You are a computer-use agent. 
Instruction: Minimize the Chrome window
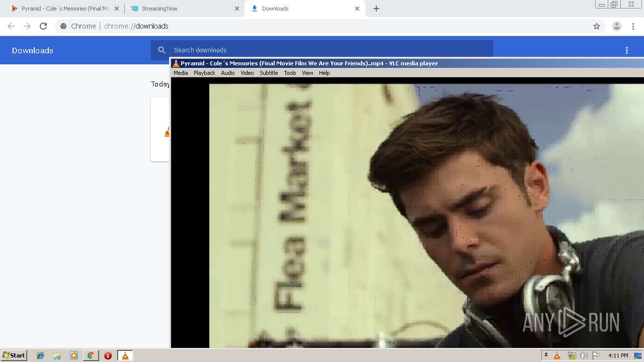[601, 5]
